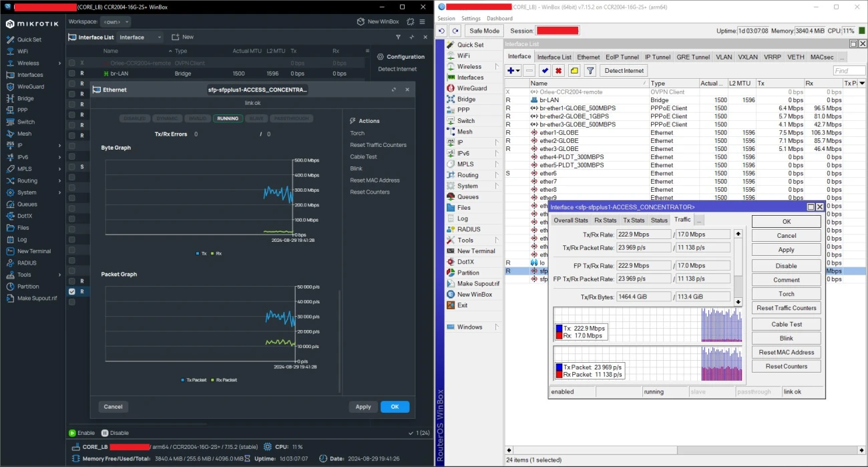Click Torch link in dark Actions panel
Screen dimensions: 868x467
[x=357, y=133]
